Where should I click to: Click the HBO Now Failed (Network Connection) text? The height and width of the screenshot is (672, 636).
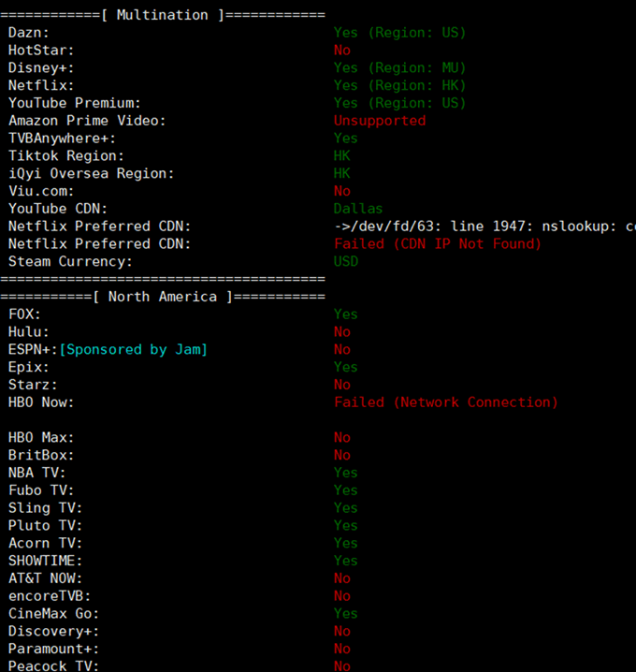(x=445, y=402)
